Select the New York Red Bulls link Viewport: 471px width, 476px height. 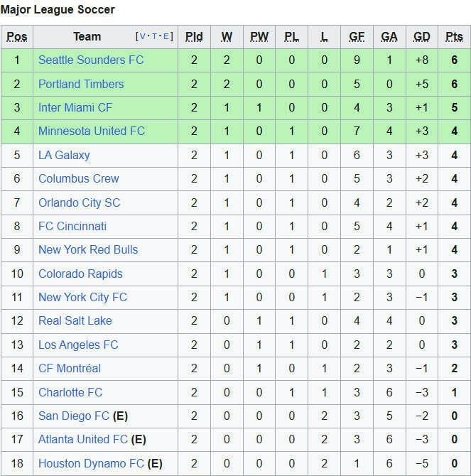88,249
